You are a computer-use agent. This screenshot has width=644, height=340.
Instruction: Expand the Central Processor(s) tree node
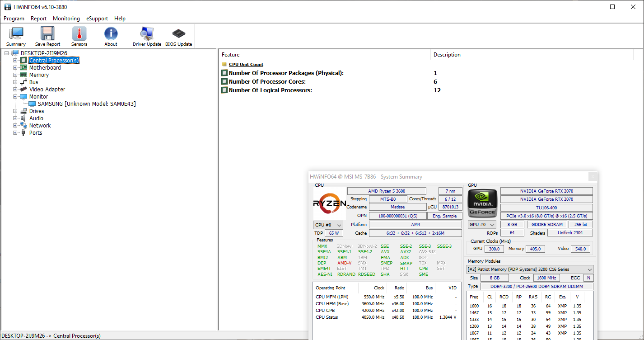pos(15,60)
